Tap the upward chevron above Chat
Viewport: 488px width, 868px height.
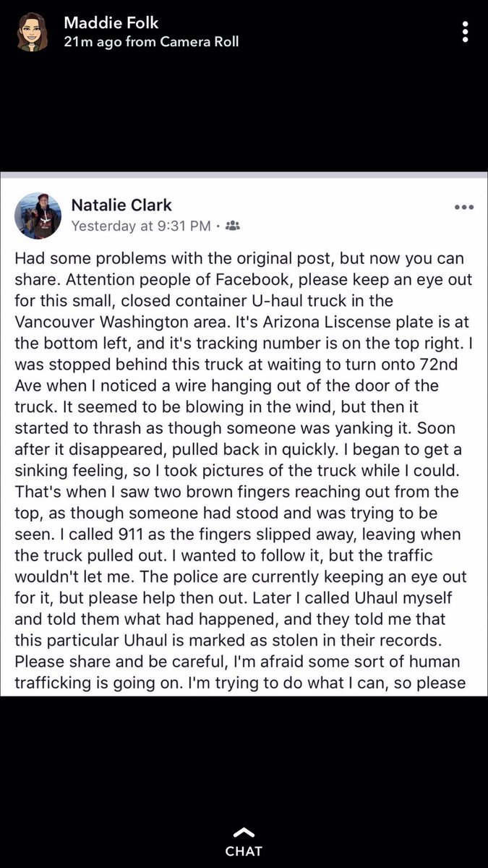(x=244, y=832)
